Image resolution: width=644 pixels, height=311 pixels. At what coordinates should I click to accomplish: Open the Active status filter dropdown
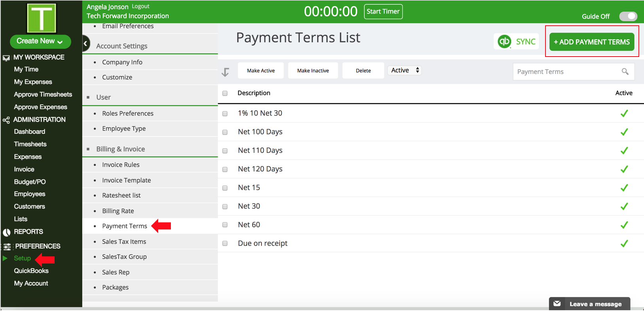click(404, 70)
